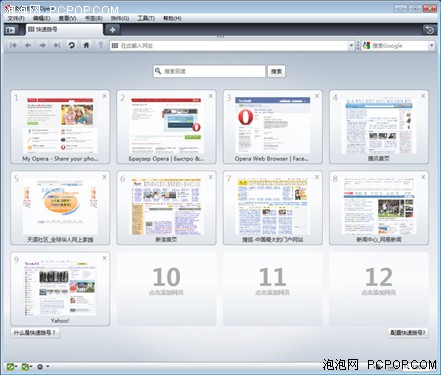The width and height of the screenshot is (441, 375).
Task: Click the Fast Forward navigation button
Action: click(57, 45)
